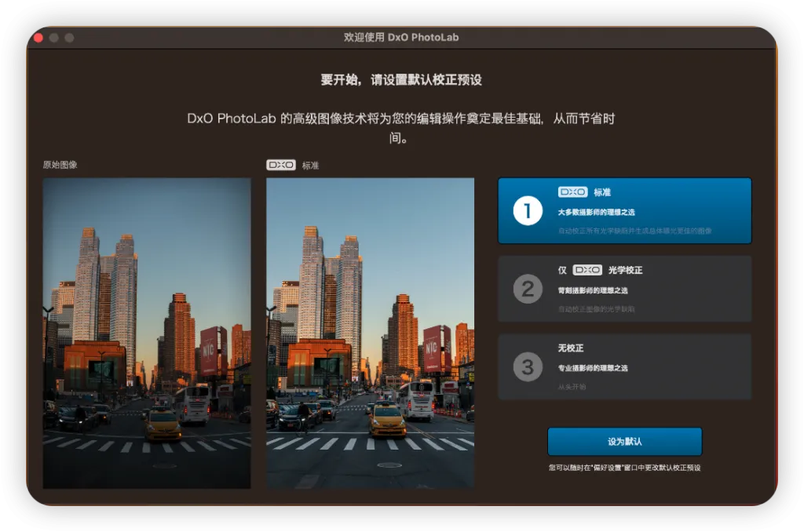
Task: Click the 设为默认 button
Action: pyautogui.click(x=624, y=441)
